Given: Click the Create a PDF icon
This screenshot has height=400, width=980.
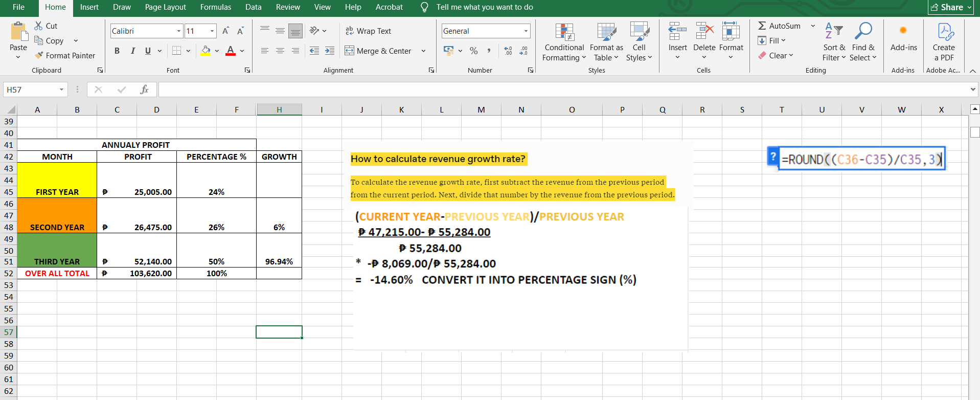Looking at the screenshot, I should 943,32.
